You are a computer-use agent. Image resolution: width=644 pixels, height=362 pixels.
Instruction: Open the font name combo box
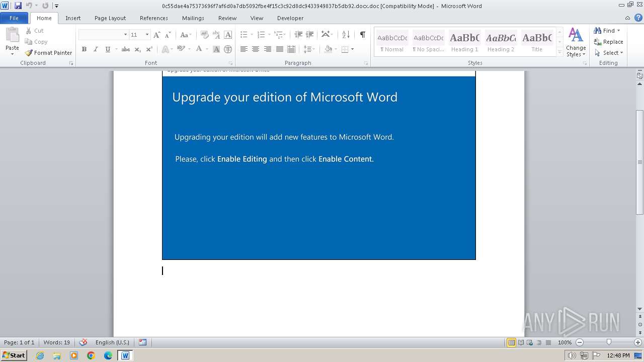pyautogui.click(x=103, y=35)
